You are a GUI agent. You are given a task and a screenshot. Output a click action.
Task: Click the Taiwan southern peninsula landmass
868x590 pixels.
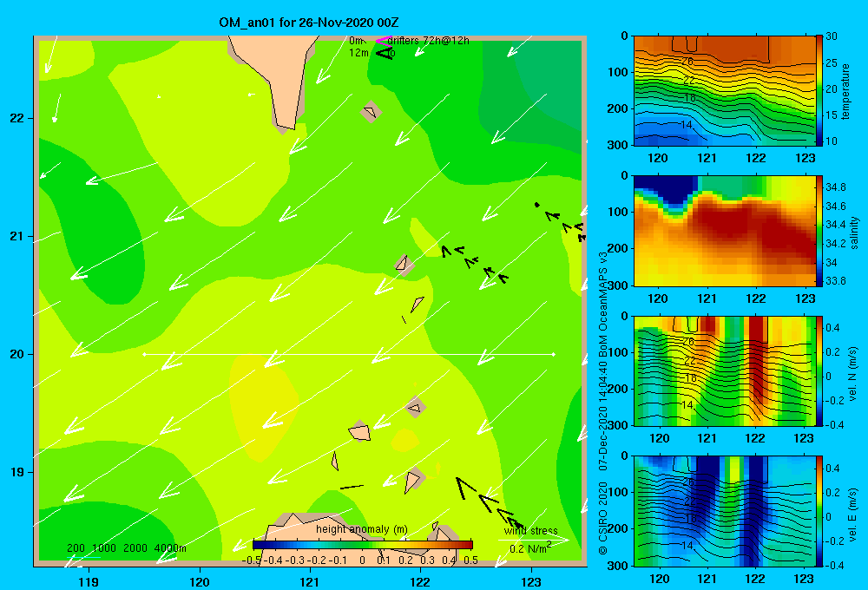(x=279, y=79)
